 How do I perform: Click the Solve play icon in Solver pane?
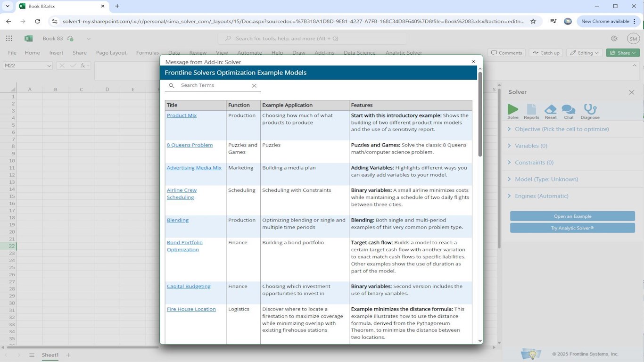[x=512, y=109]
